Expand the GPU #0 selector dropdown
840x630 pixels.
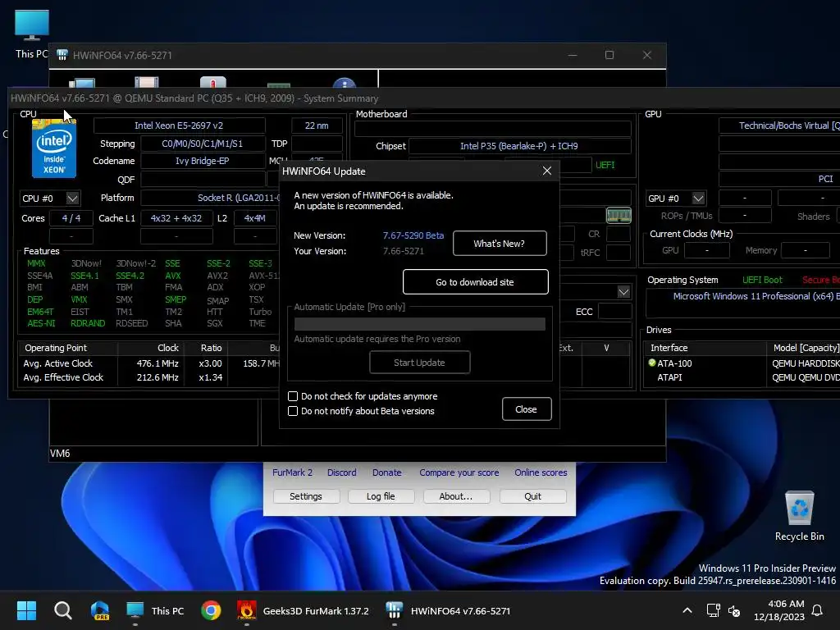(x=698, y=199)
